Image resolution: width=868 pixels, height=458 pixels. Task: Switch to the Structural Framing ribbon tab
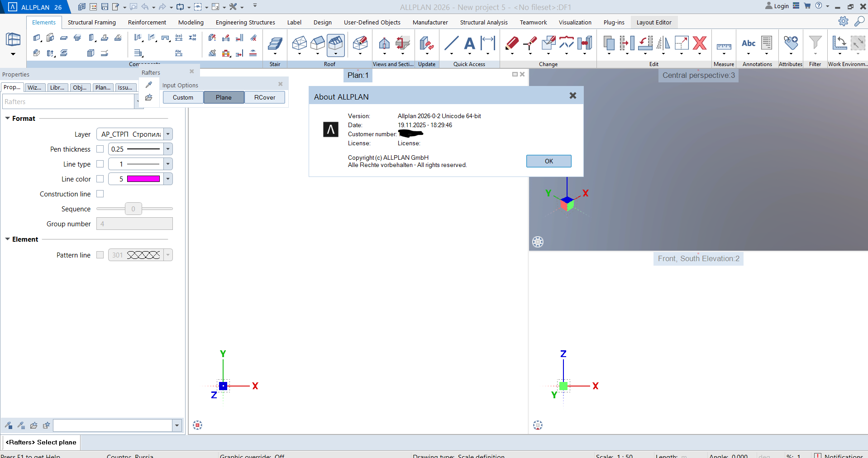coord(92,22)
